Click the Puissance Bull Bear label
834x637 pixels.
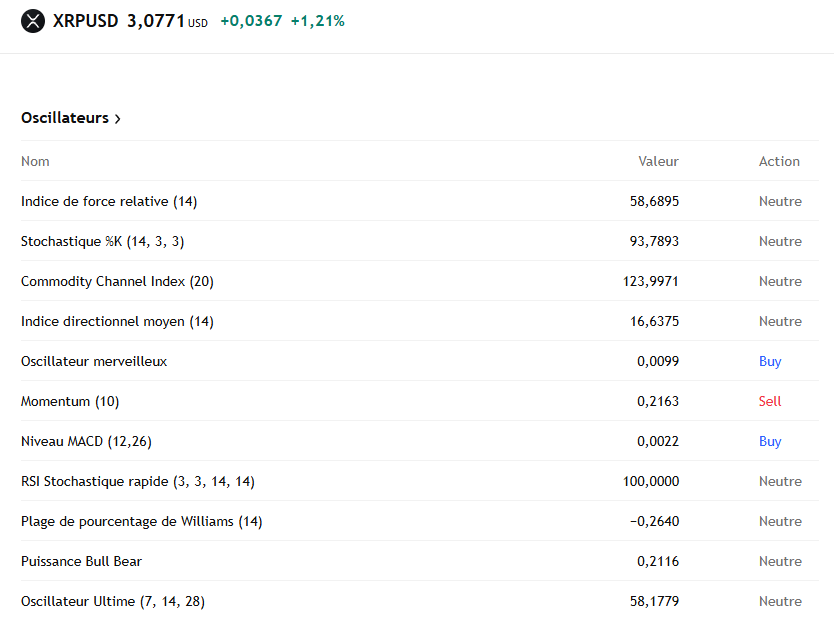[x=81, y=561]
